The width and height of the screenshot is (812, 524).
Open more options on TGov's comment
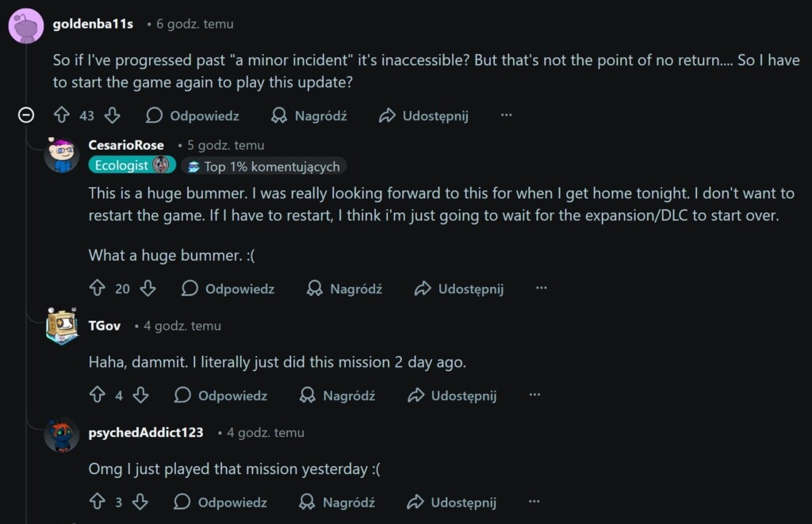[x=534, y=395]
